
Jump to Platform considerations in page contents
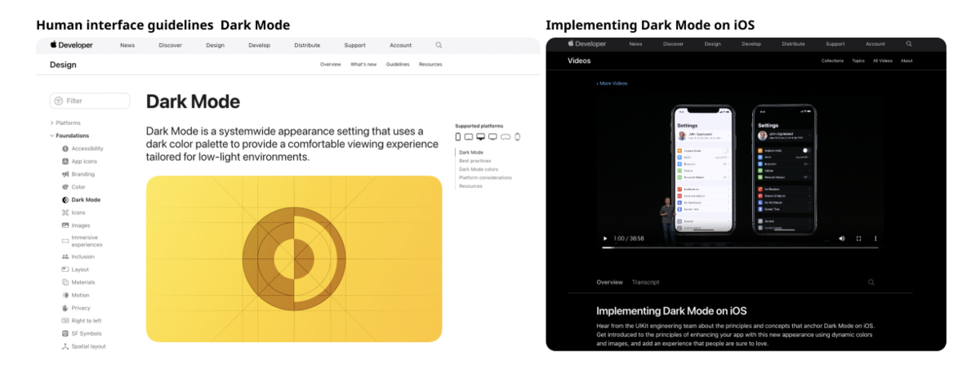click(x=485, y=177)
